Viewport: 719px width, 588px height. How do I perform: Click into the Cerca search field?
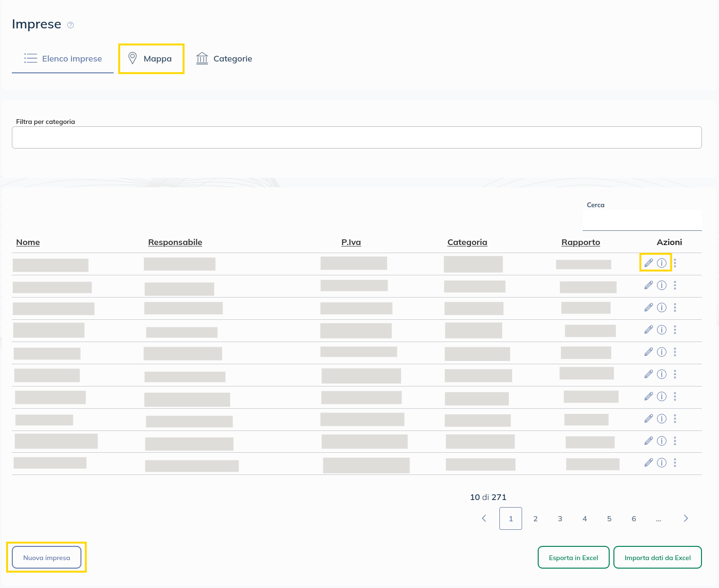tap(642, 220)
